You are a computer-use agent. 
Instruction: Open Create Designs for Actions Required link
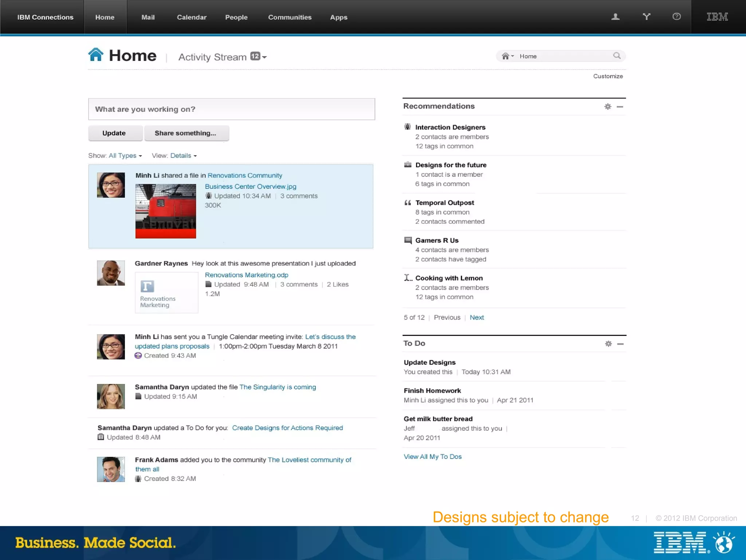pyautogui.click(x=287, y=428)
